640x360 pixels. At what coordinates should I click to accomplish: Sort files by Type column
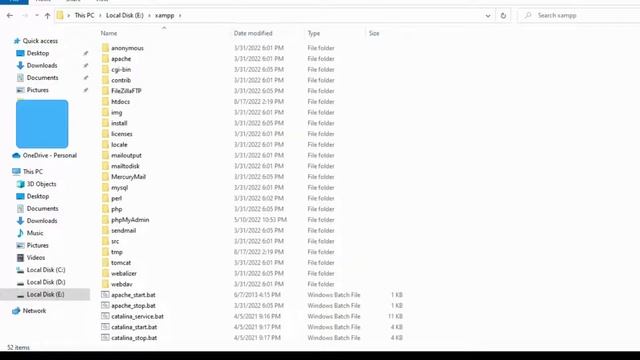(314, 33)
